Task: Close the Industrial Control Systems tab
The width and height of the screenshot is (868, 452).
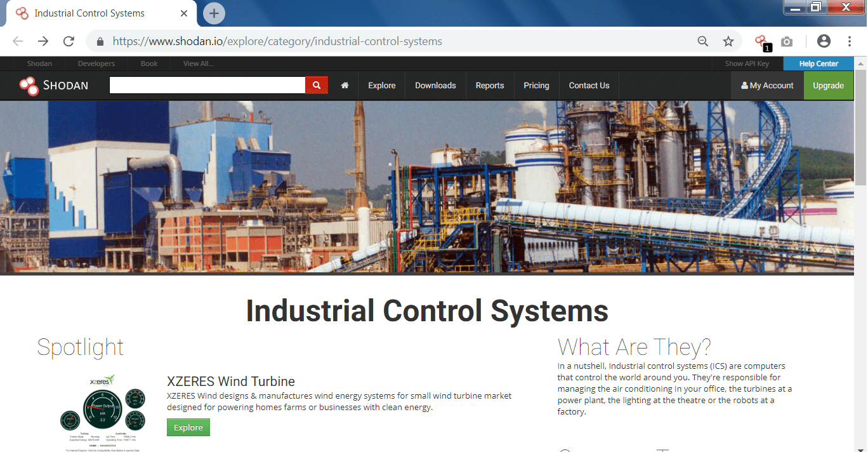Action: (184, 13)
